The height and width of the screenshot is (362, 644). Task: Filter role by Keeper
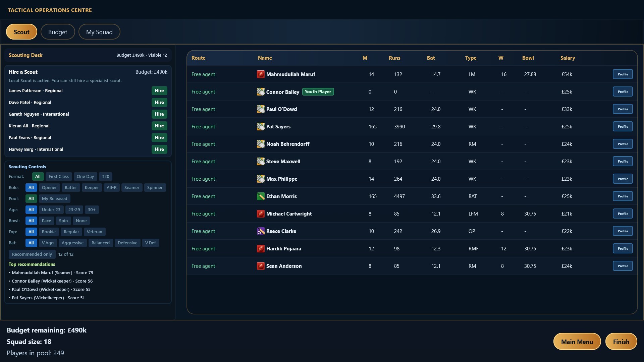[x=92, y=188]
